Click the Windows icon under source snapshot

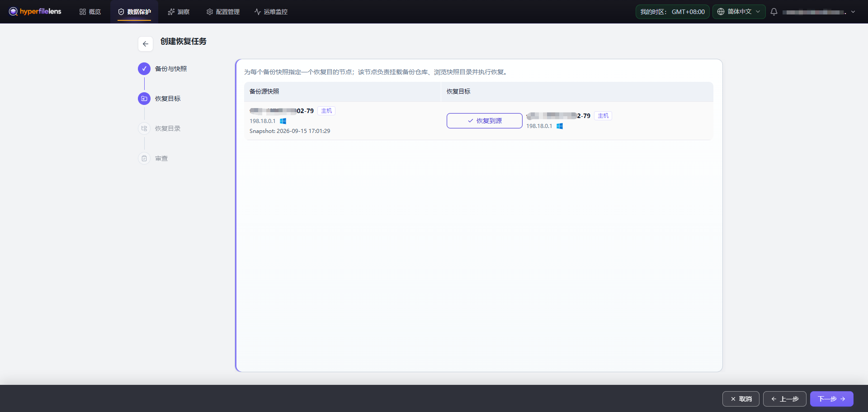pos(283,121)
